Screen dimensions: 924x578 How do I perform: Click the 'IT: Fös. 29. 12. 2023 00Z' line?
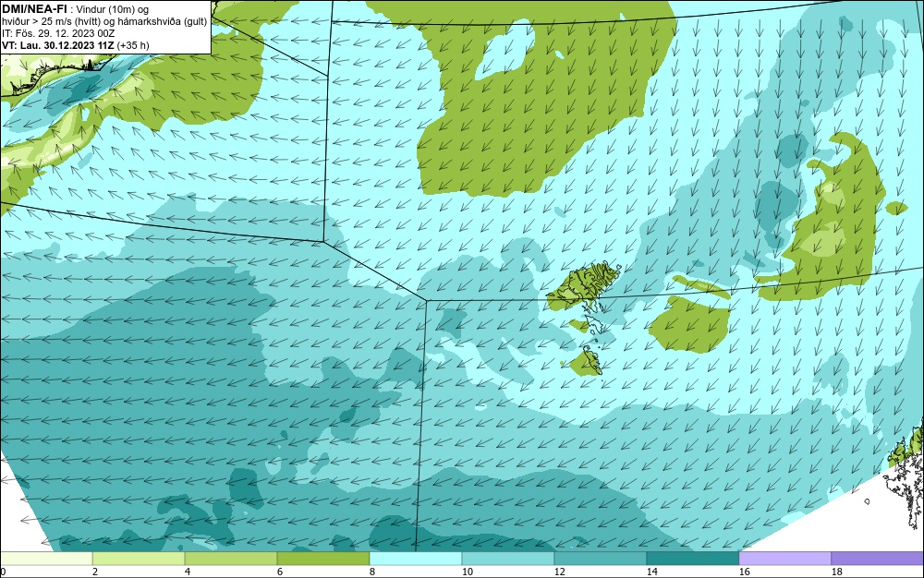[x=58, y=33]
